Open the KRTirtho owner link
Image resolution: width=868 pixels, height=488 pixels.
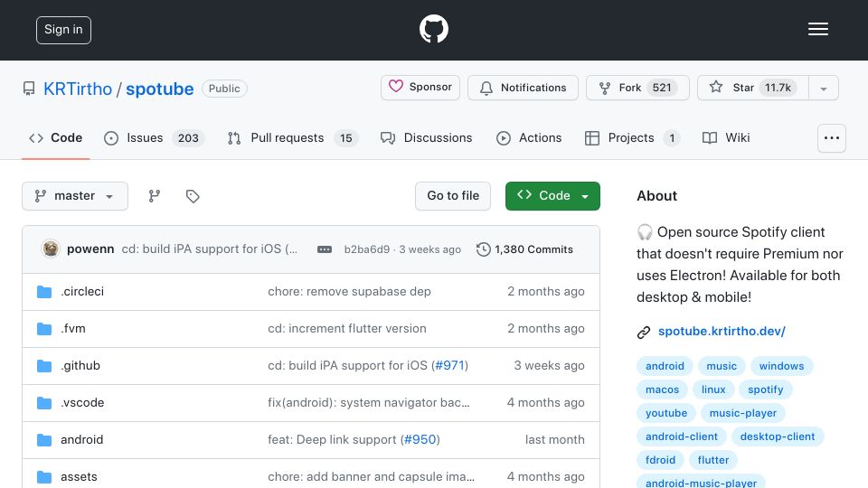(78, 89)
